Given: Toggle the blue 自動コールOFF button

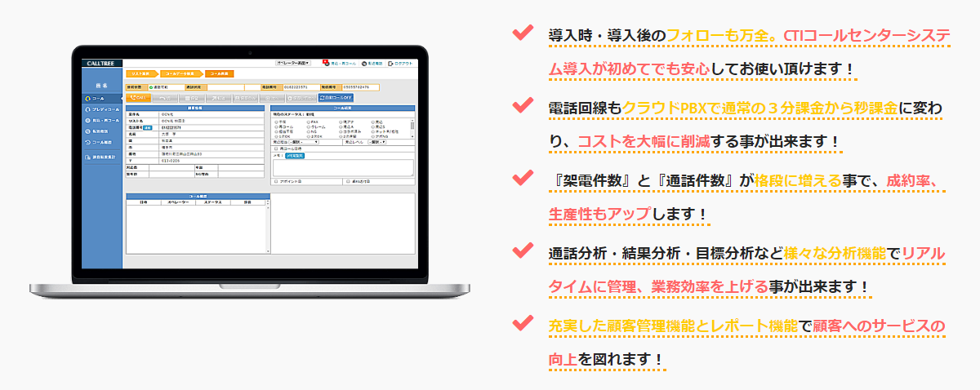Looking at the screenshot, I should coord(334,97).
